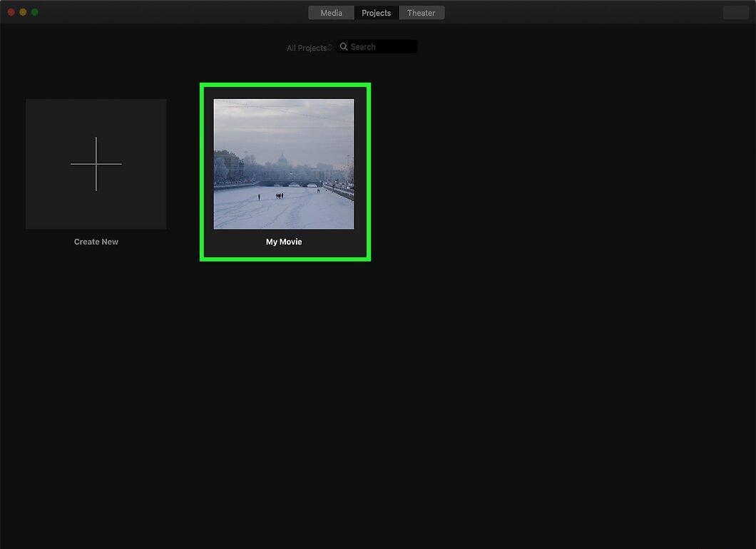This screenshot has width=756, height=549.
Task: Focus the Search projects field
Action: point(377,47)
